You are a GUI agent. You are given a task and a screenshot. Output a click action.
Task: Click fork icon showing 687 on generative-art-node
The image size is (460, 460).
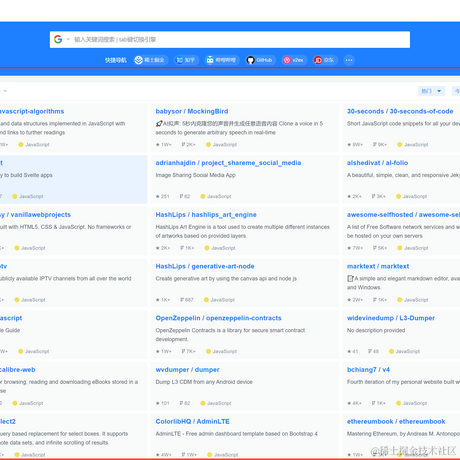(182, 300)
